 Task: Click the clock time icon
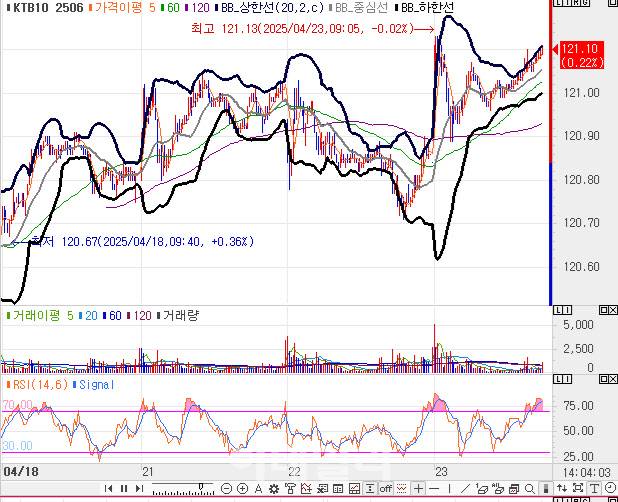pos(611,488)
